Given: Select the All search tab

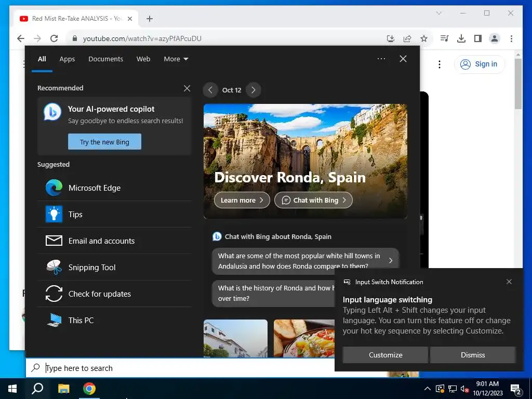Looking at the screenshot, I should pos(42,59).
